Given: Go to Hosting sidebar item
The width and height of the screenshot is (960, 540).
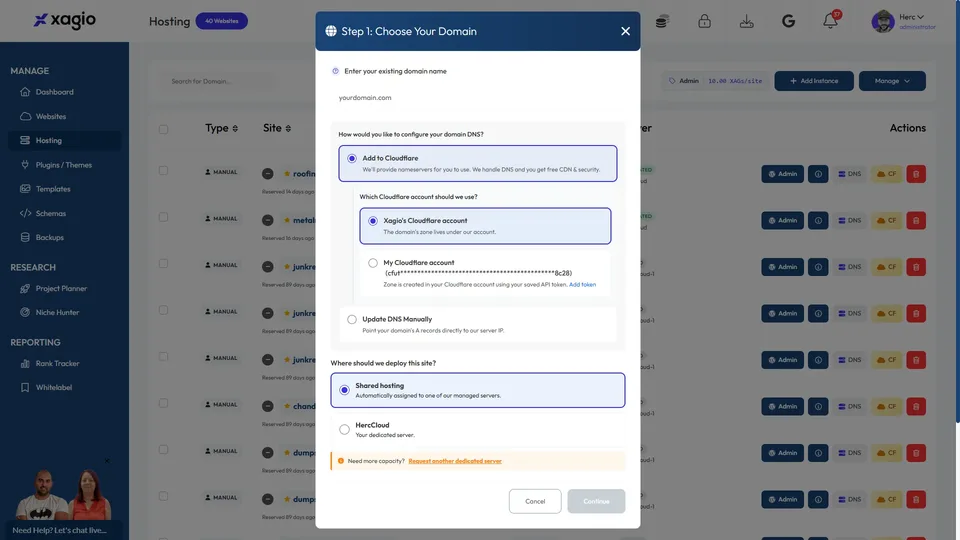Looking at the screenshot, I should [64, 140].
